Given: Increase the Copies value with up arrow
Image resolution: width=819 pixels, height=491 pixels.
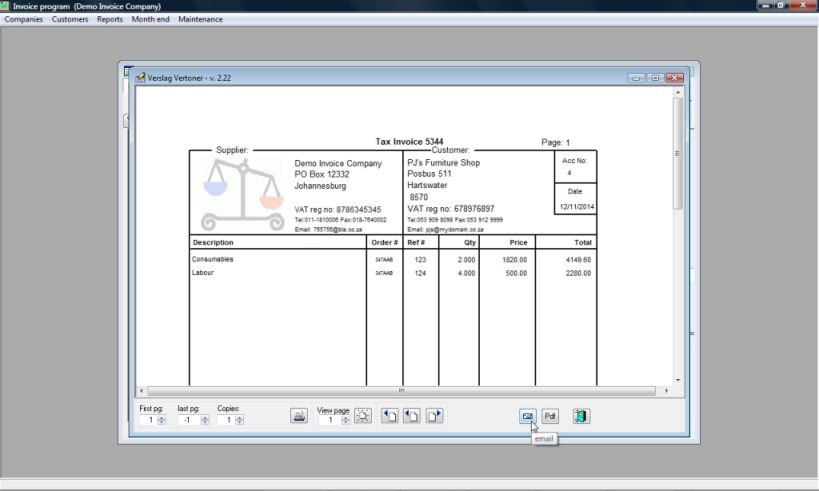Looking at the screenshot, I should point(239,418).
